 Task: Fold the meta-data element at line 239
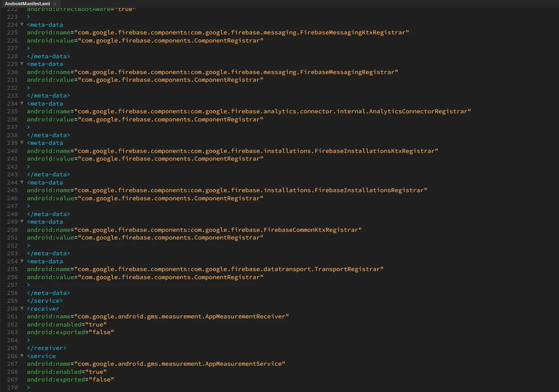point(22,143)
